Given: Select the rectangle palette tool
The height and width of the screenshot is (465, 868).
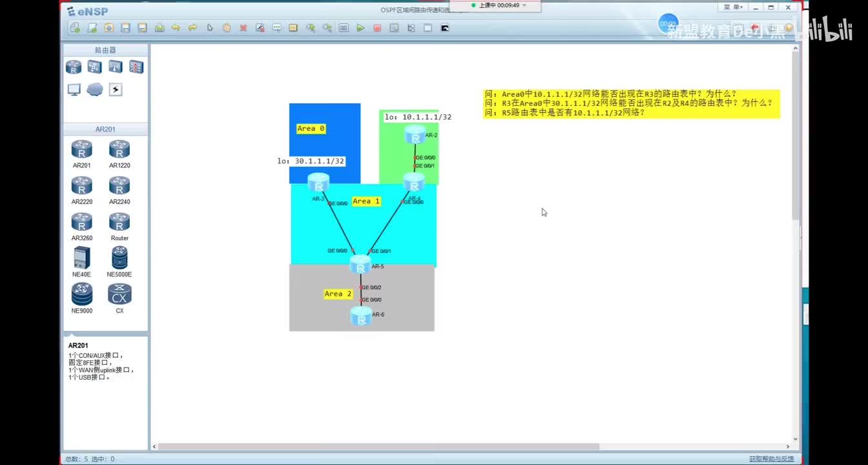Looking at the screenshot, I should (293, 28).
